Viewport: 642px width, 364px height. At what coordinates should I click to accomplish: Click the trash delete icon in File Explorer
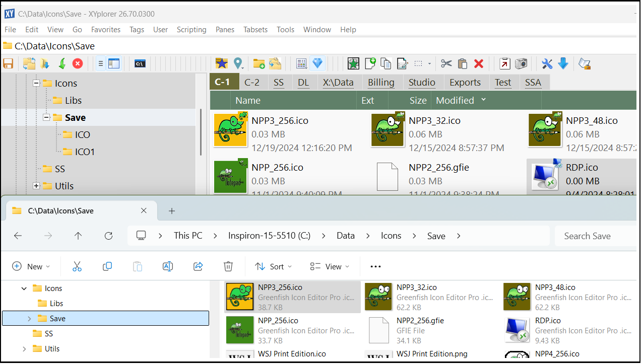(x=228, y=266)
